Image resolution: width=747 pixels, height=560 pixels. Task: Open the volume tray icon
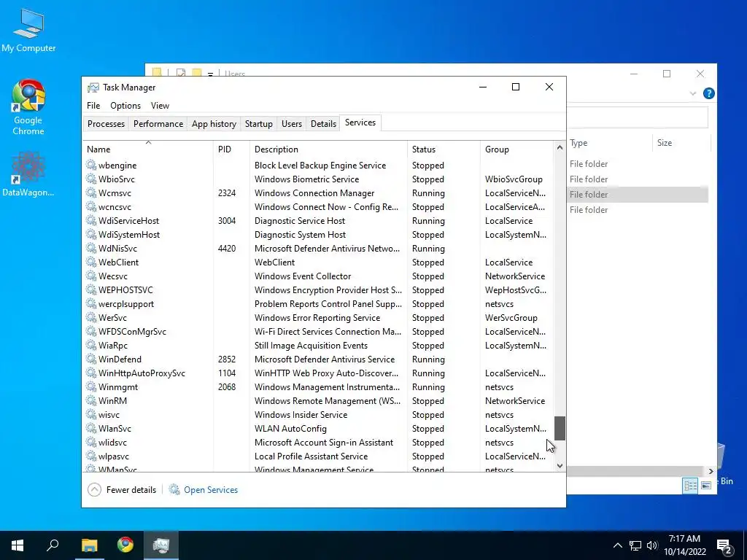coord(652,545)
